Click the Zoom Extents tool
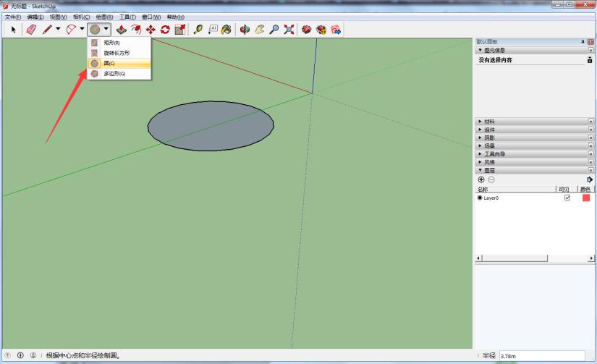597x364 pixels. 289,30
